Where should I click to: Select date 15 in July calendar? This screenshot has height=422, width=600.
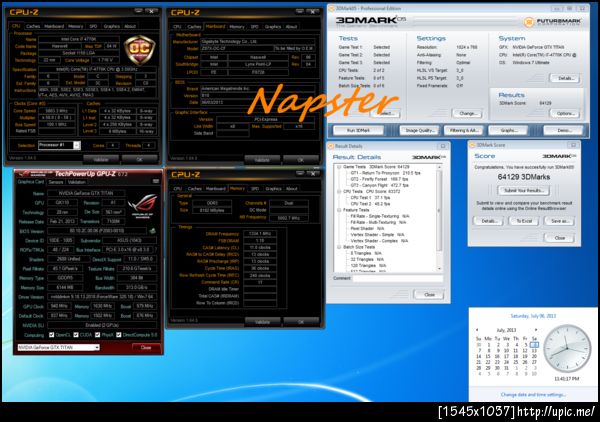coord(488,356)
